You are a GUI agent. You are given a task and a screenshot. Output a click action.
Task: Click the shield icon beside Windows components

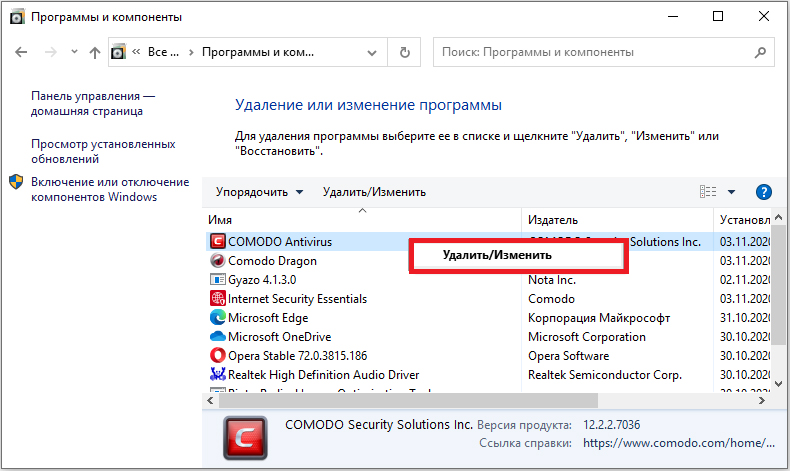click(x=16, y=182)
